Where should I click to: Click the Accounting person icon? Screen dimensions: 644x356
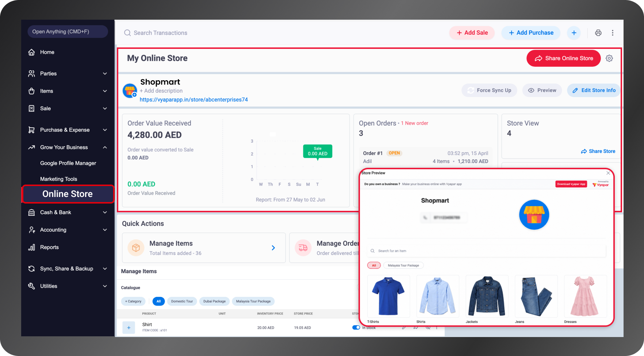[x=32, y=230]
